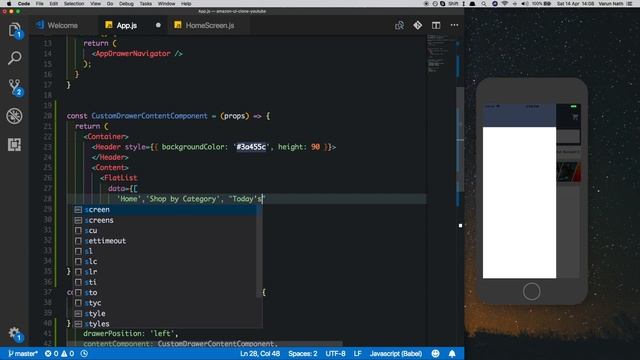
Task: Open the Search view in activity bar
Action: pos(15,58)
